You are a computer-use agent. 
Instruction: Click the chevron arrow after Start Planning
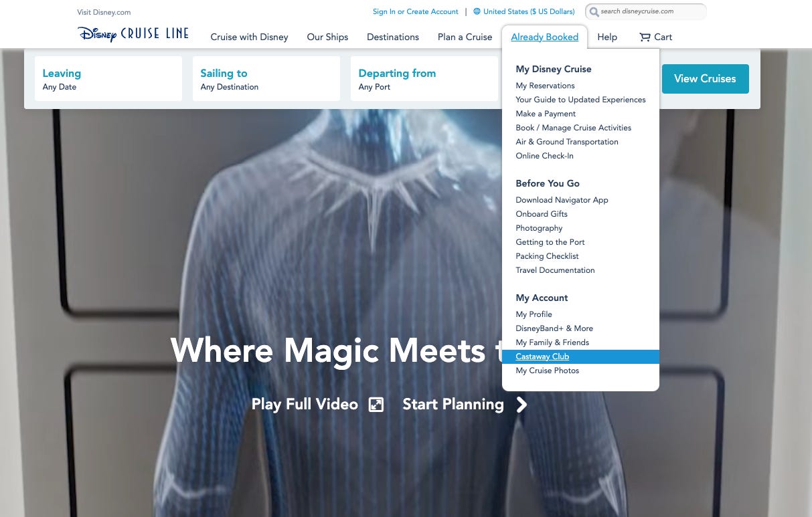521,404
